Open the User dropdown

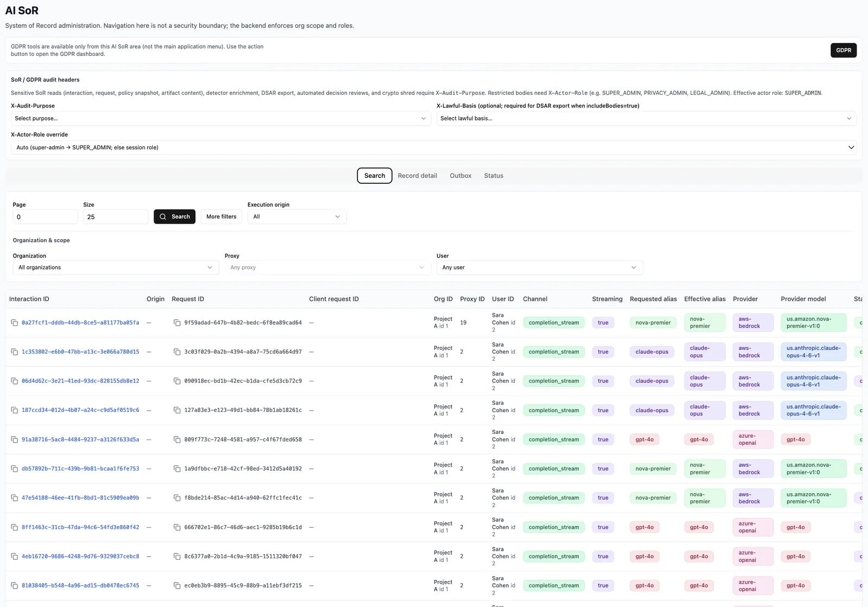pos(540,267)
